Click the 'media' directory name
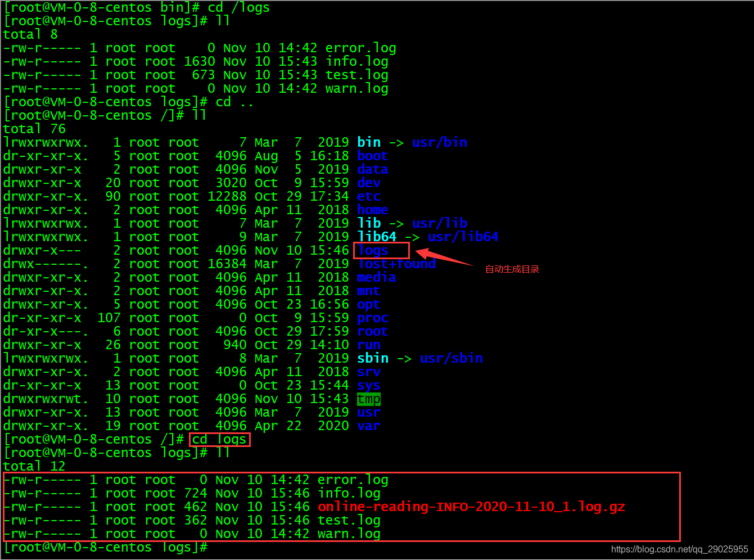Screen dimensions: 754x560 (x=376, y=278)
